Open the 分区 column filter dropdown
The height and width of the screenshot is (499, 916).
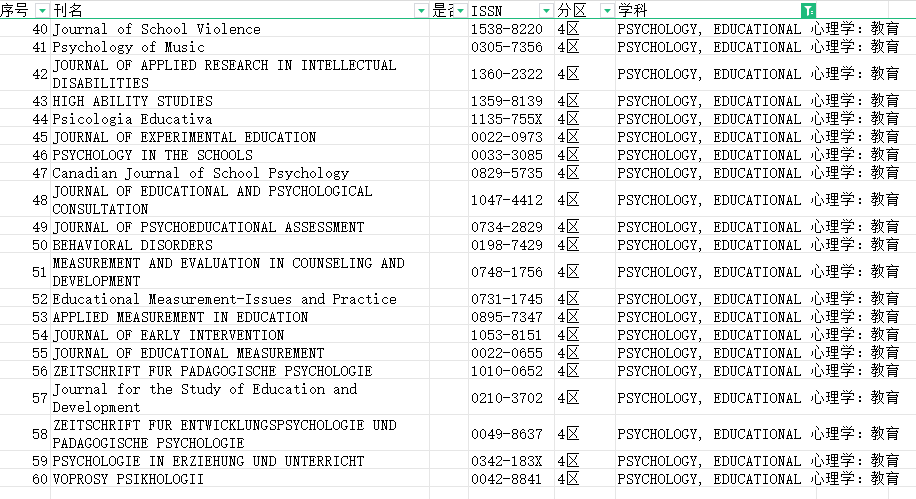[x=607, y=11]
